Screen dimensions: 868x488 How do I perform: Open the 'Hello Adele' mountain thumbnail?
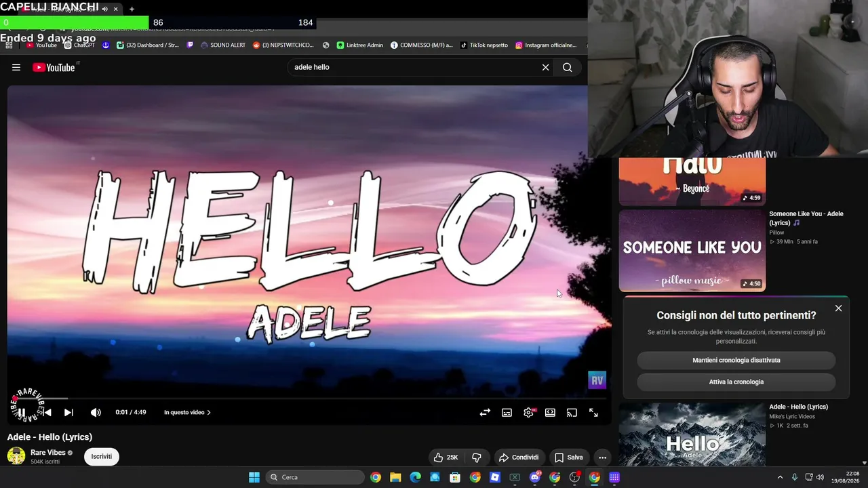(x=692, y=434)
